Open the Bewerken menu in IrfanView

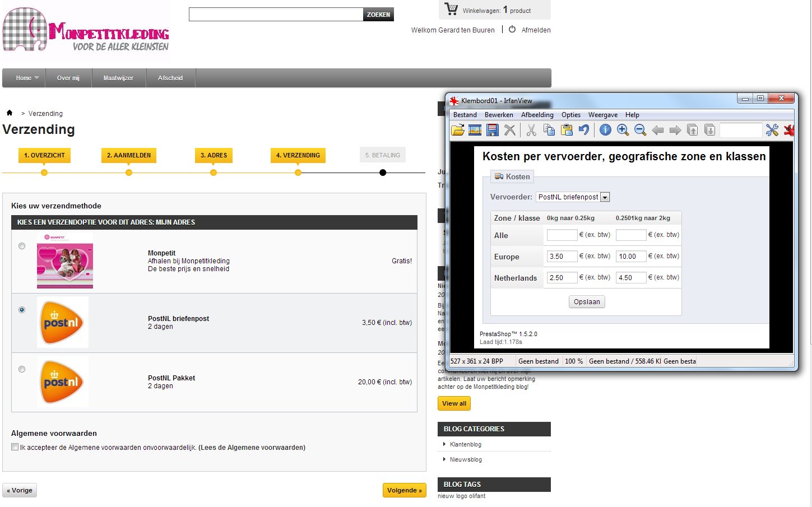(499, 115)
